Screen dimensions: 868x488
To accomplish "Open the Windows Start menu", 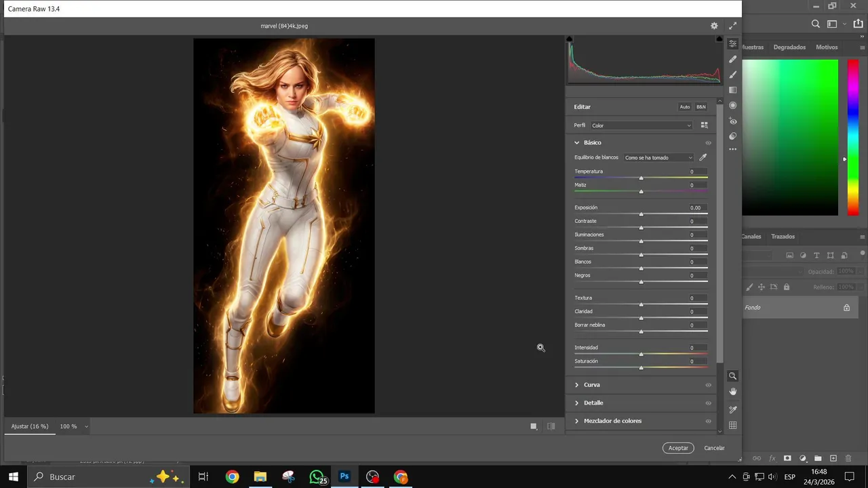I will 14,476.
